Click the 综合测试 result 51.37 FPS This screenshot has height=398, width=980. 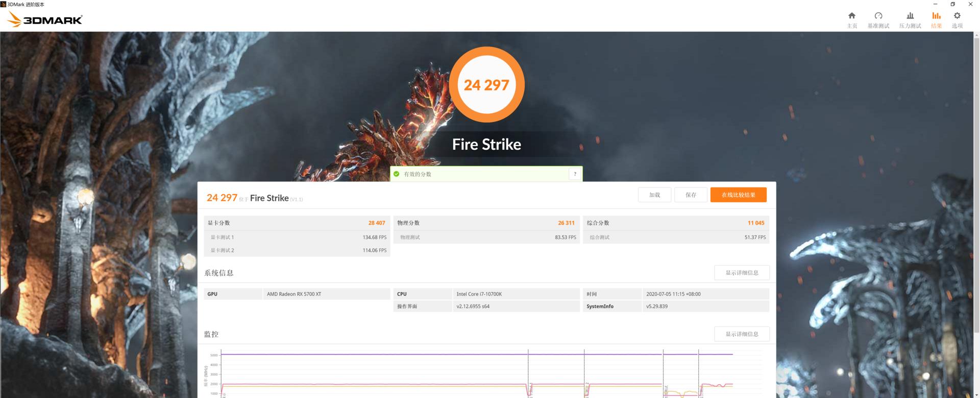click(755, 238)
